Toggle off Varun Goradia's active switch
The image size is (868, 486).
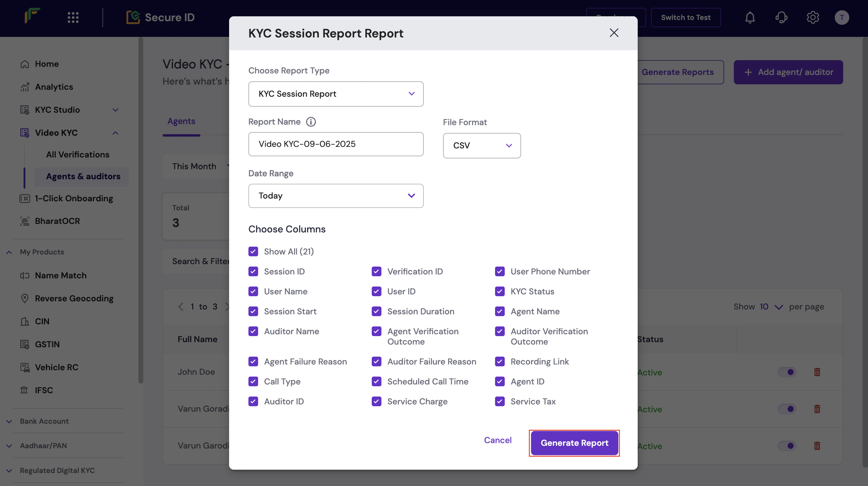pos(787,409)
